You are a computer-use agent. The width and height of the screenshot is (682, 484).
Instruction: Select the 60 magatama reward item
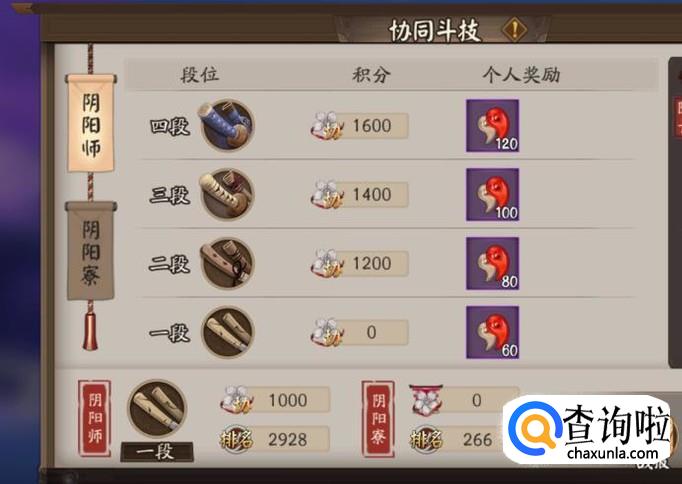click(x=492, y=332)
